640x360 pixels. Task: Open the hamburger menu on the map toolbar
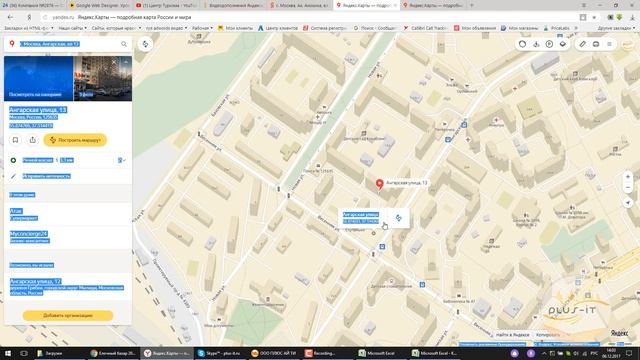609,44
